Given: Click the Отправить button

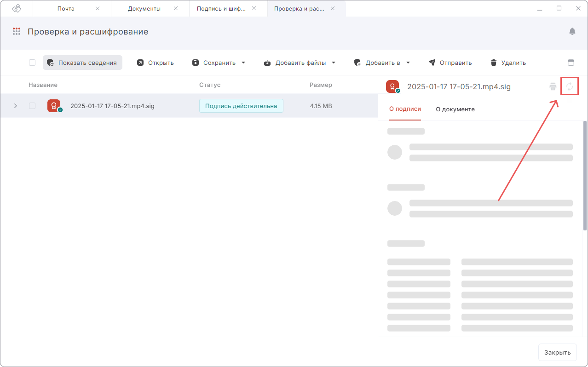Looking at the screenshot, I should [x=450, y=63].
